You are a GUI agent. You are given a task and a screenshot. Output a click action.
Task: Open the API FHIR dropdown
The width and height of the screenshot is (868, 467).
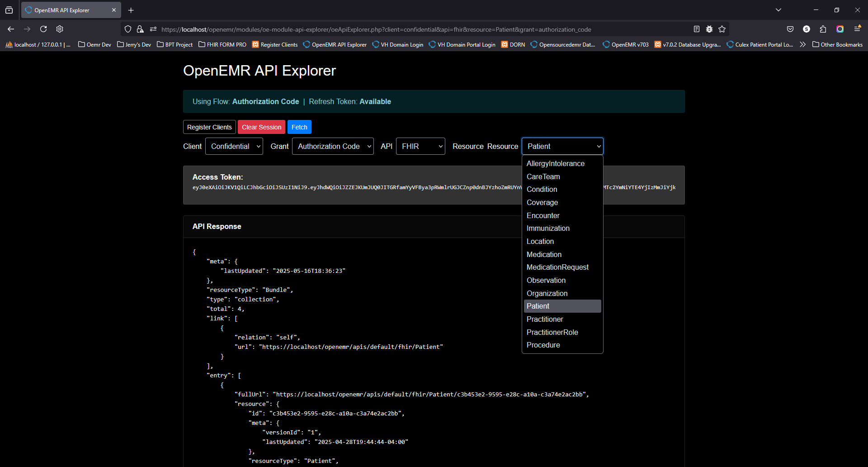tap(420, 146)
